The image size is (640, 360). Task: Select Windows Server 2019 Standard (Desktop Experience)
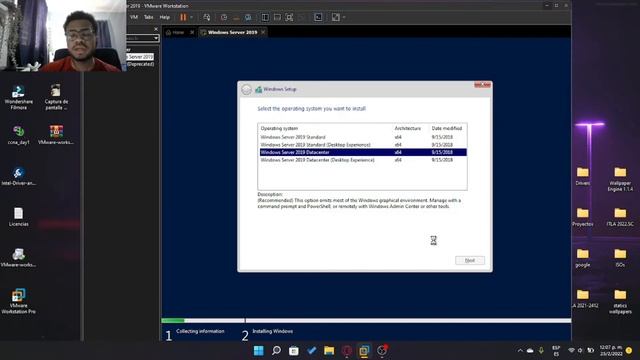point(362,144)
